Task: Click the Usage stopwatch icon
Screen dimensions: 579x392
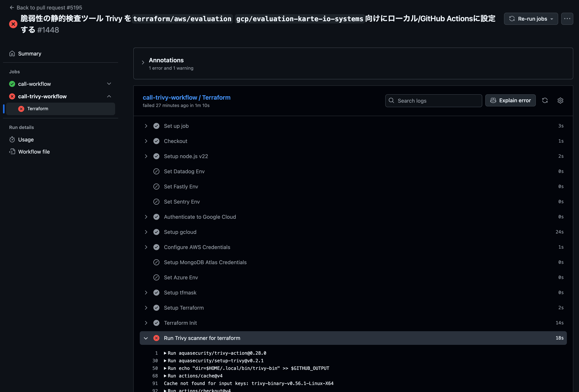Action: point(12,140)
